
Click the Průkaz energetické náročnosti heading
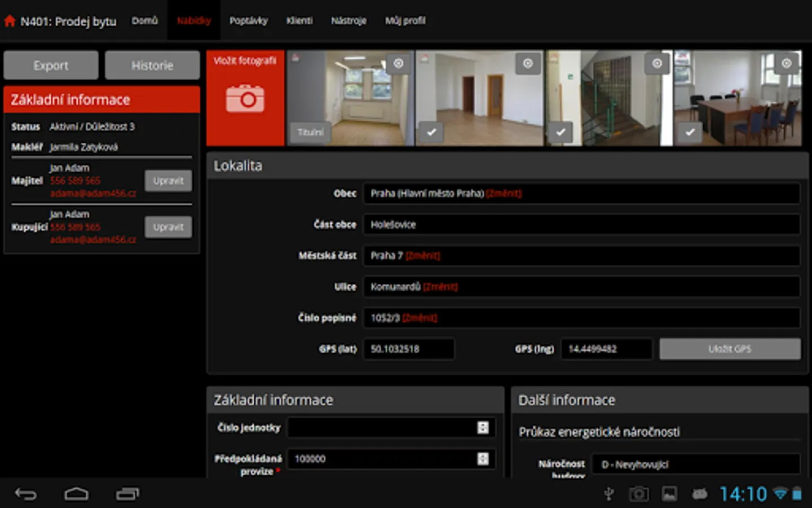[599, 432]
